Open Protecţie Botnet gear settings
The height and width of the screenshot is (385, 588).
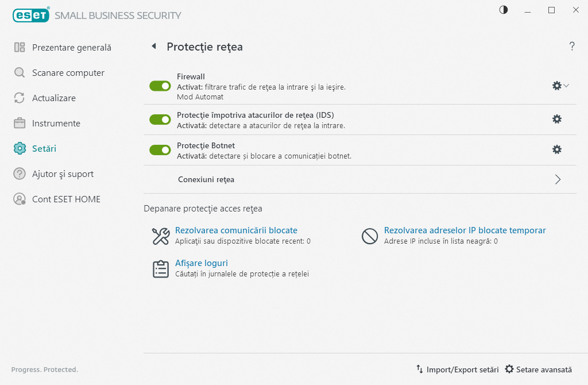point(556,149)
